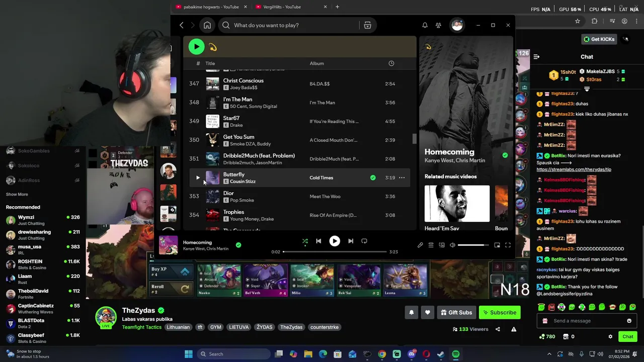
Task: Sort by duration clock column header
Action: (x=391, y=63)
